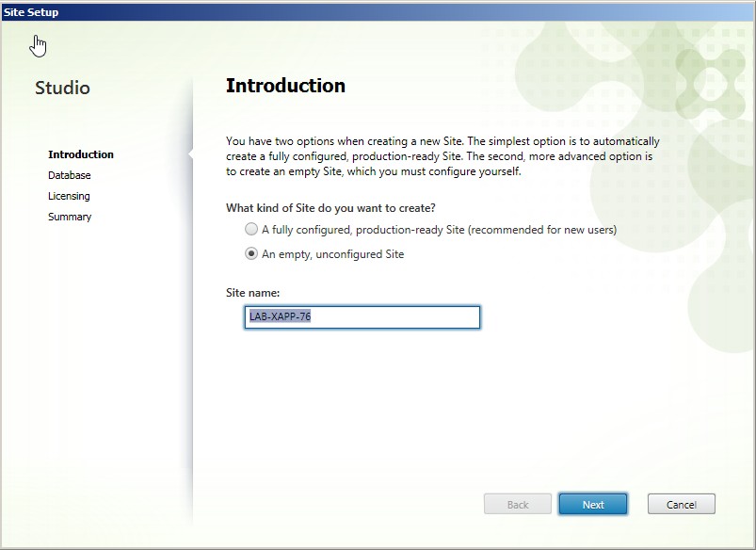756x550 pixels.
Task: Choose the empty, unconfigured Site radio button
Action: (x=251, y=253)
